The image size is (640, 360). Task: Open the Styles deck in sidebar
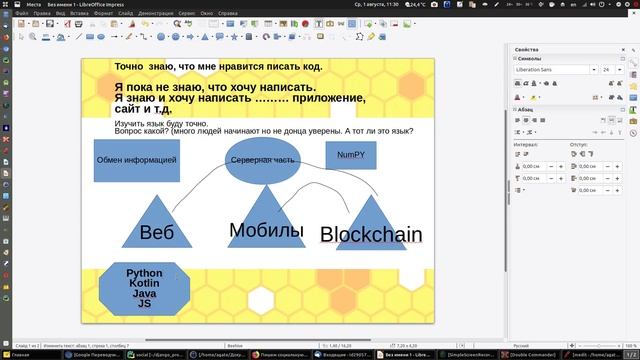[x=633, y=109]
